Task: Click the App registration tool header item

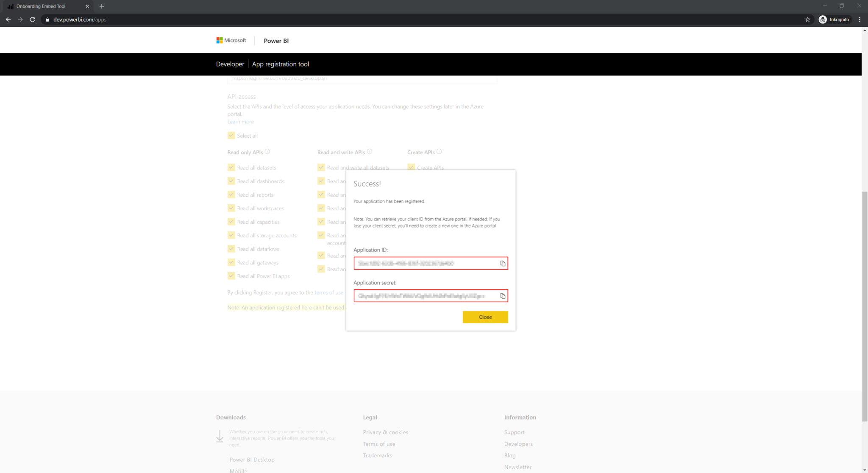Action: click(x=280, y=64)
